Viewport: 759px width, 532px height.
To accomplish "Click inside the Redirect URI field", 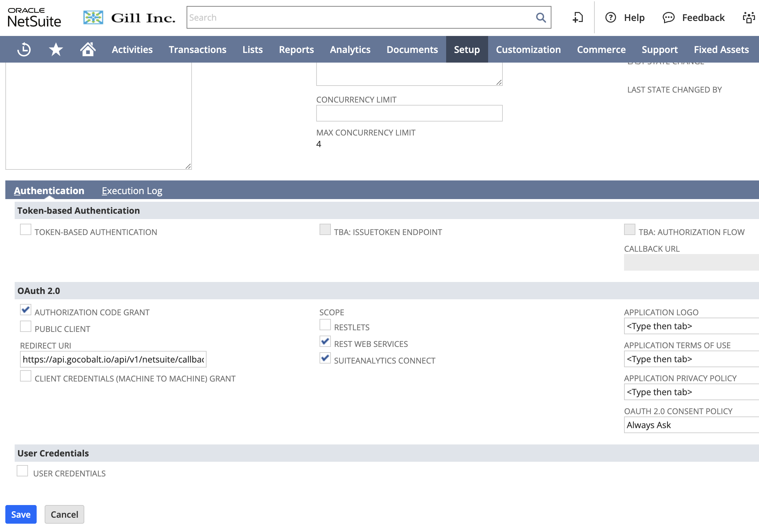I will tap(113, 359).
